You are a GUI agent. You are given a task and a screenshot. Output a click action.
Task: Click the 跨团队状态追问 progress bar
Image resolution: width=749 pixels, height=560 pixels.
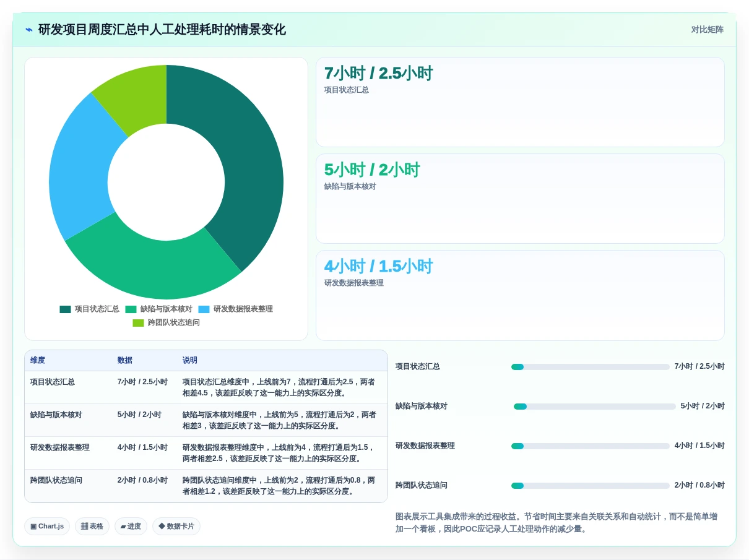(591, 486)
